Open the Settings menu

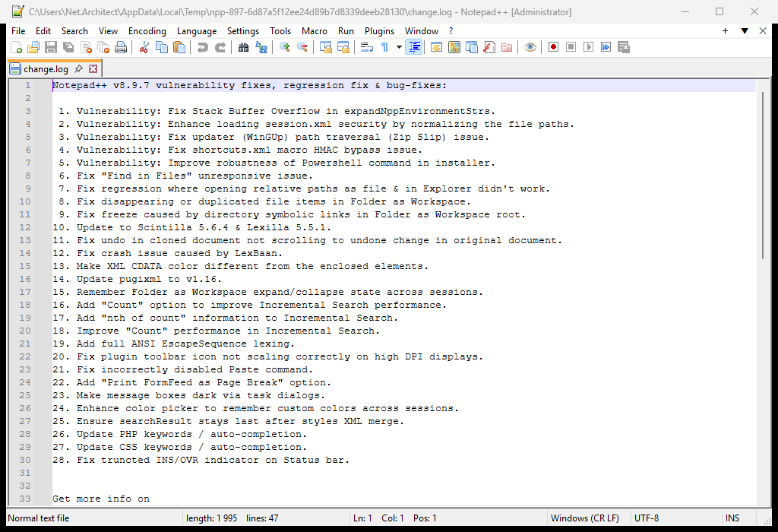243,30
